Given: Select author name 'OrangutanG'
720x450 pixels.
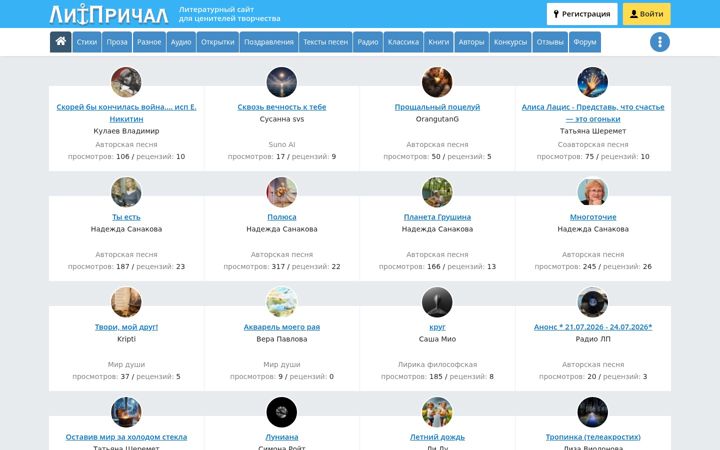Looking at the screenshot, I should click(x=437, y=119).
